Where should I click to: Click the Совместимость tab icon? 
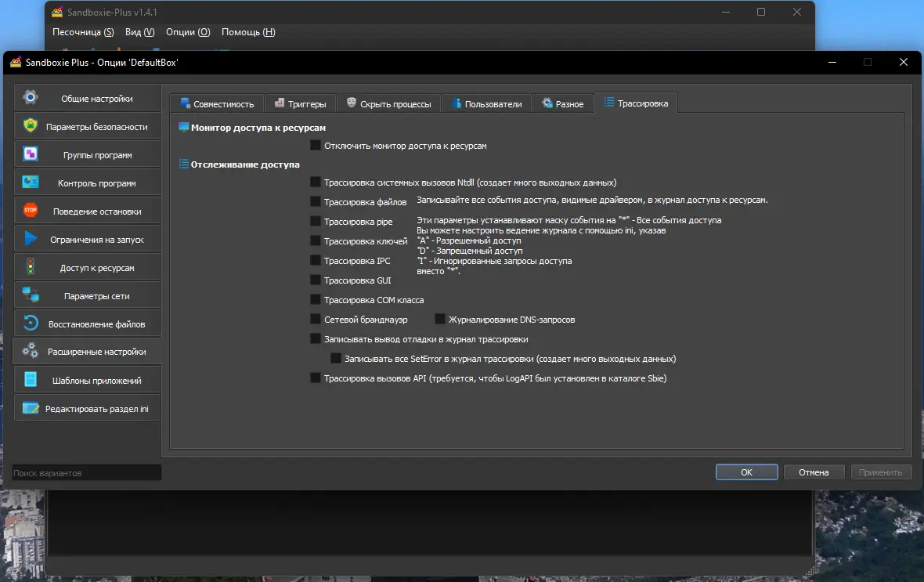pyautogui.click(x=185, y=103)
